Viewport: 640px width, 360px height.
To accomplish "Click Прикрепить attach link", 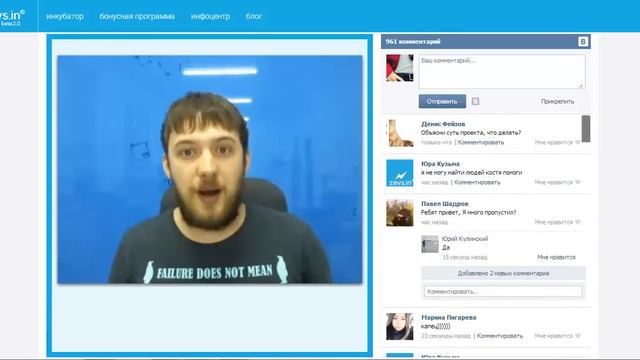I will pos(558,101).
